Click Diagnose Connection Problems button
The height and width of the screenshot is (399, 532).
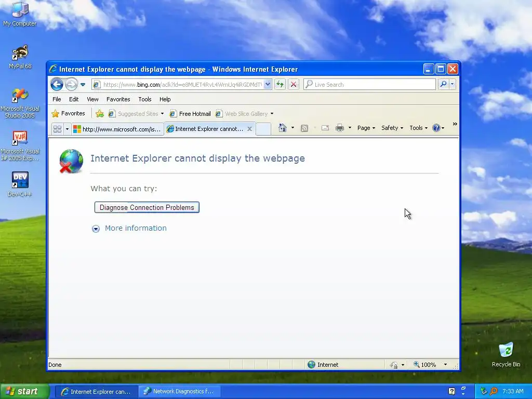pos(147,207)
